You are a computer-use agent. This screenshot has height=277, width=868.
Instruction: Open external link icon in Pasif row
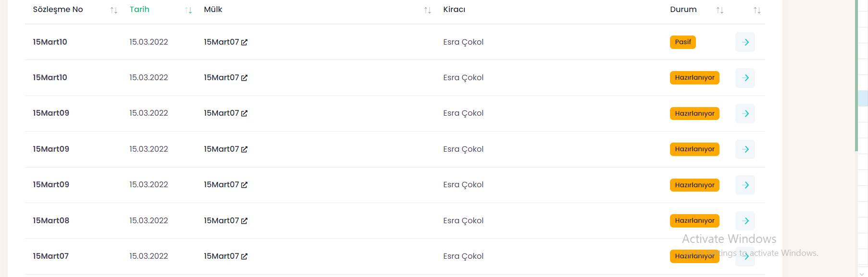tap(244, 42)
